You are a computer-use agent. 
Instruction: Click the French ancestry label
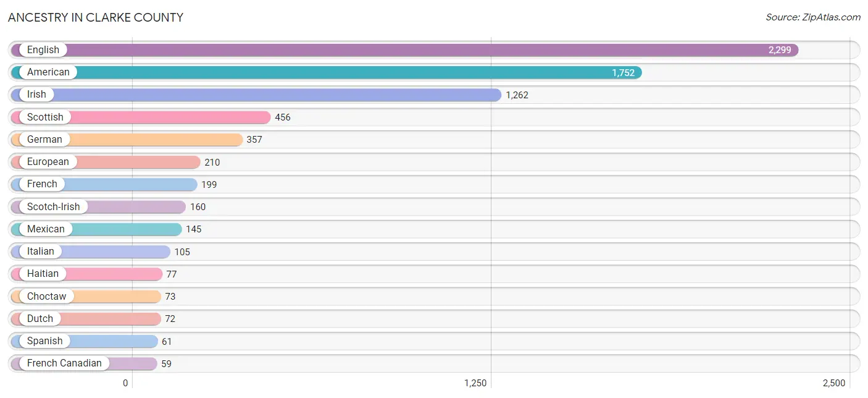tap(42, 184)
